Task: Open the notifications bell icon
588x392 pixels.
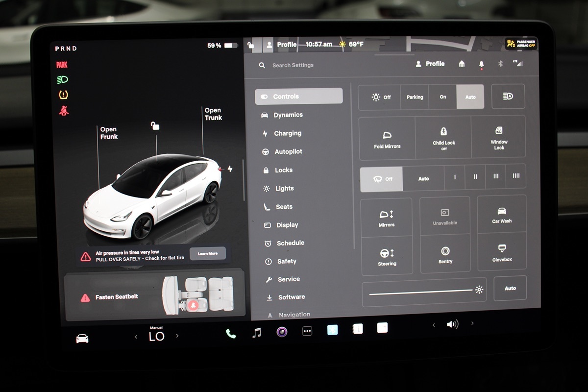Action: (x=481, y=64)
